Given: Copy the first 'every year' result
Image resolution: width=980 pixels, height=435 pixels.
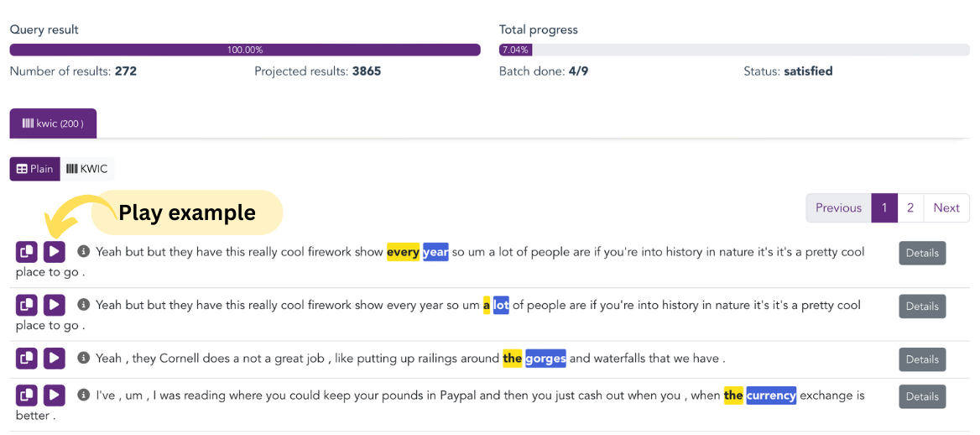Looking at the screenshot, I should coord(26,252).
